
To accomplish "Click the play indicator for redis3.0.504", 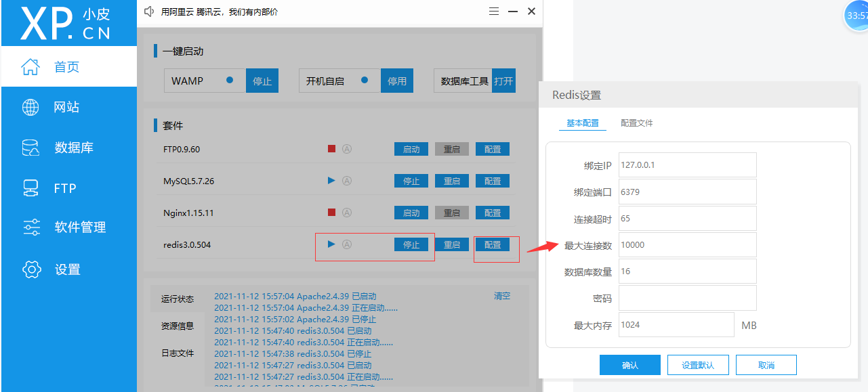I will [331, 244].
